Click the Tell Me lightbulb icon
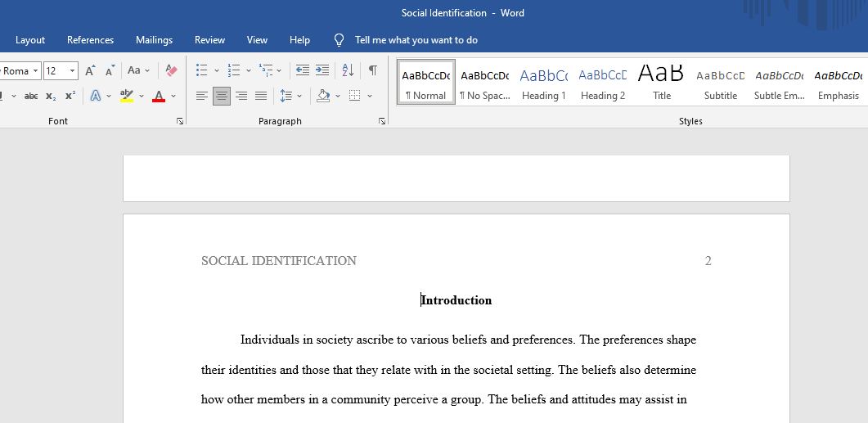 (x=340, y=40)
